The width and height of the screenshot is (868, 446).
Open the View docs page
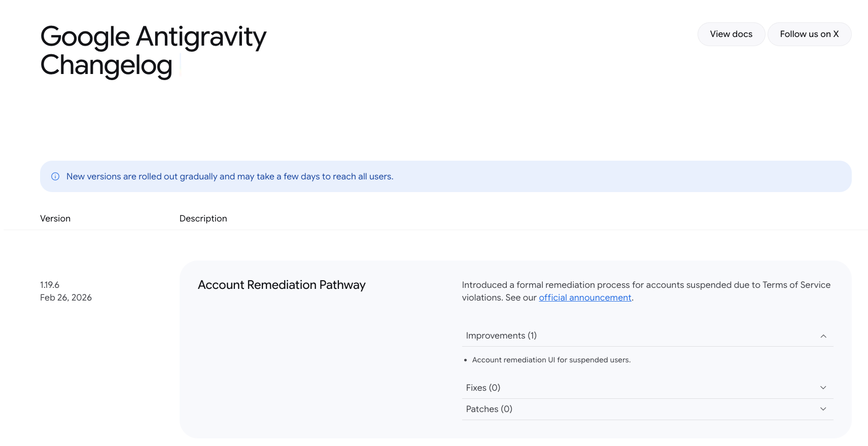[x=731, y=34]
